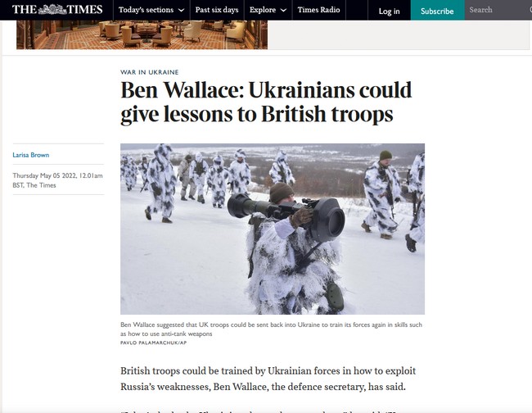Open the snow camouflage soldiers photo
The image size is (532, 413).
273,229
